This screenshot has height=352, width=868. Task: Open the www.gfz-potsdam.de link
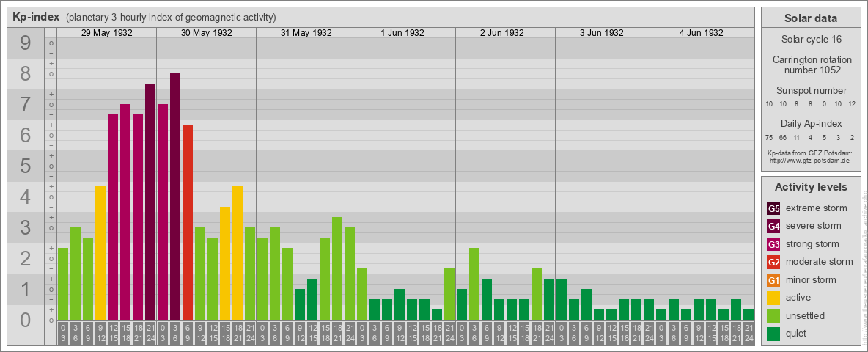pyautogui.click(x=811, y=161)
